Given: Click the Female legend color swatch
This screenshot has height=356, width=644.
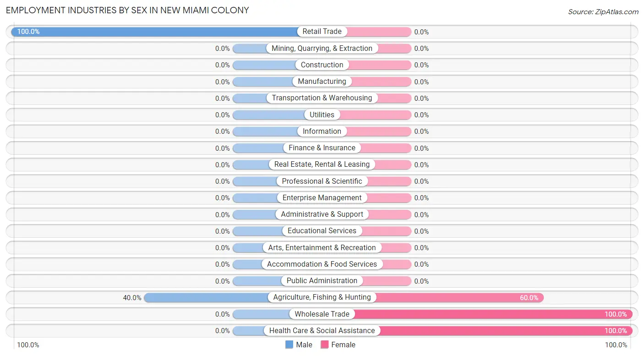Looking at the screenshot, I should tap(325, 345).
